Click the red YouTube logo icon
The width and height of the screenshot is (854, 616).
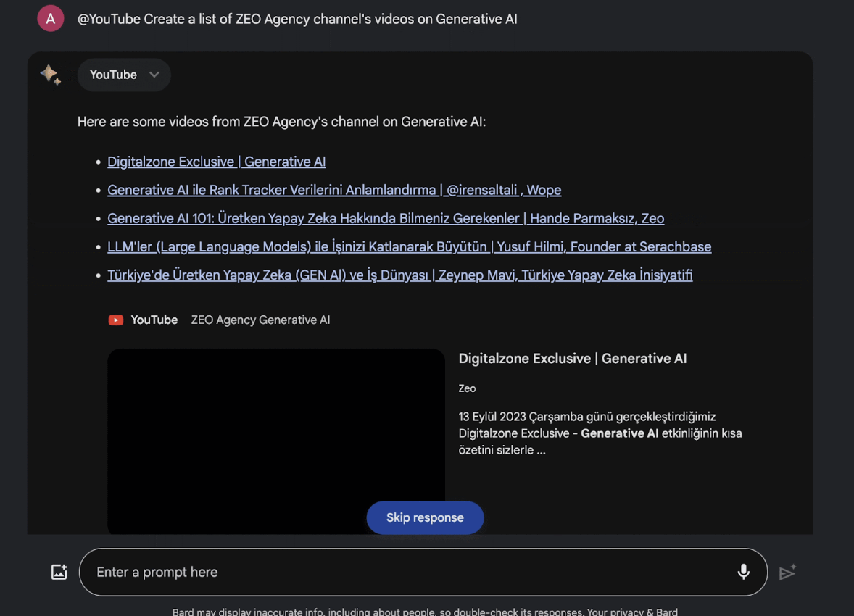[x=115, y=320]
